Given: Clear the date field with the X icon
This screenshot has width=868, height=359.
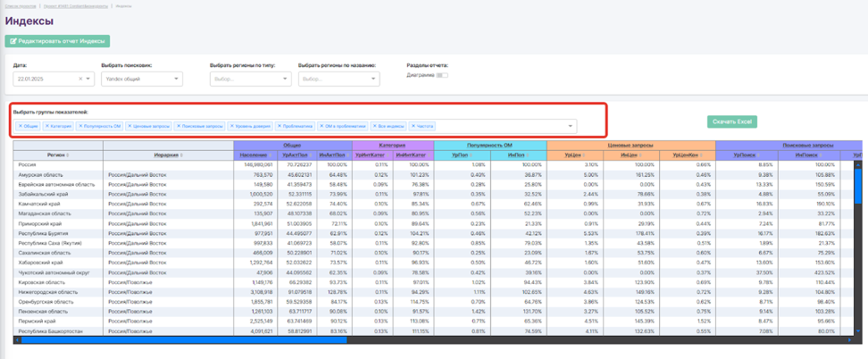Looking at the screenshot, I should [79, 79].
